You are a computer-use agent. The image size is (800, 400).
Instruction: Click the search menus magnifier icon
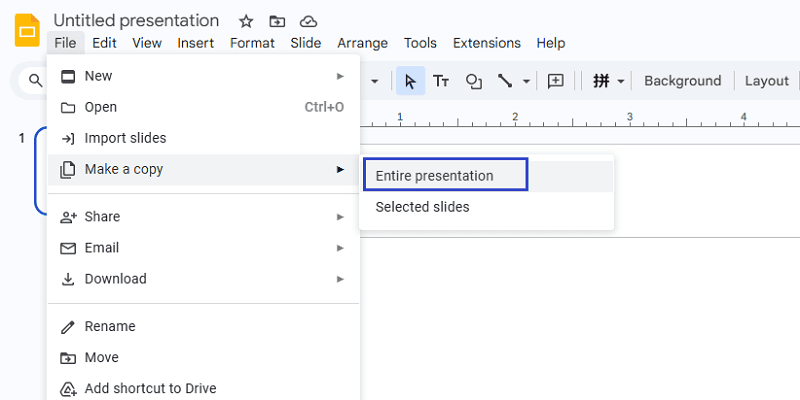pos(35,81)
